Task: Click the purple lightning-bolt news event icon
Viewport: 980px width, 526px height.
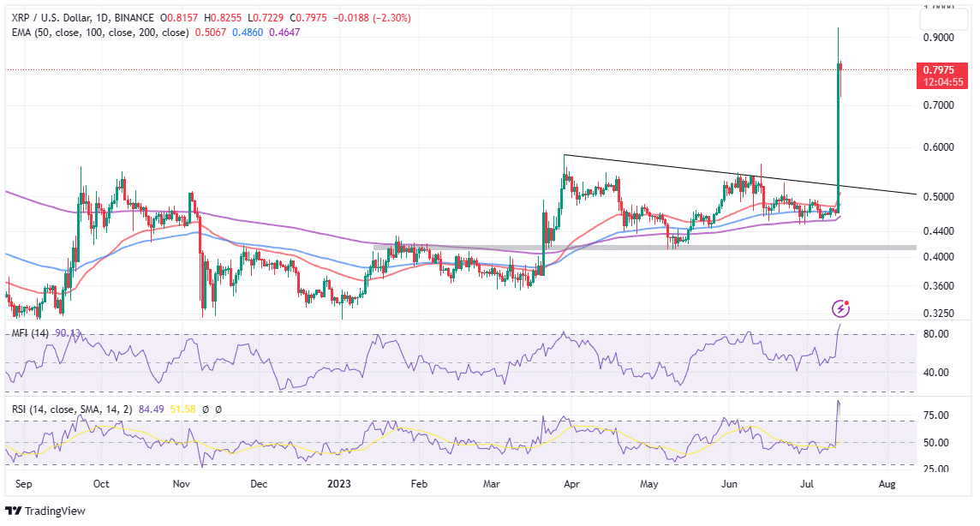Action: 842,307
